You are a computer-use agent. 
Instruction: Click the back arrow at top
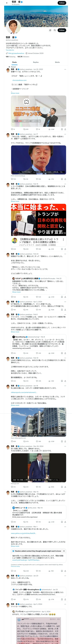pos(7,3)
